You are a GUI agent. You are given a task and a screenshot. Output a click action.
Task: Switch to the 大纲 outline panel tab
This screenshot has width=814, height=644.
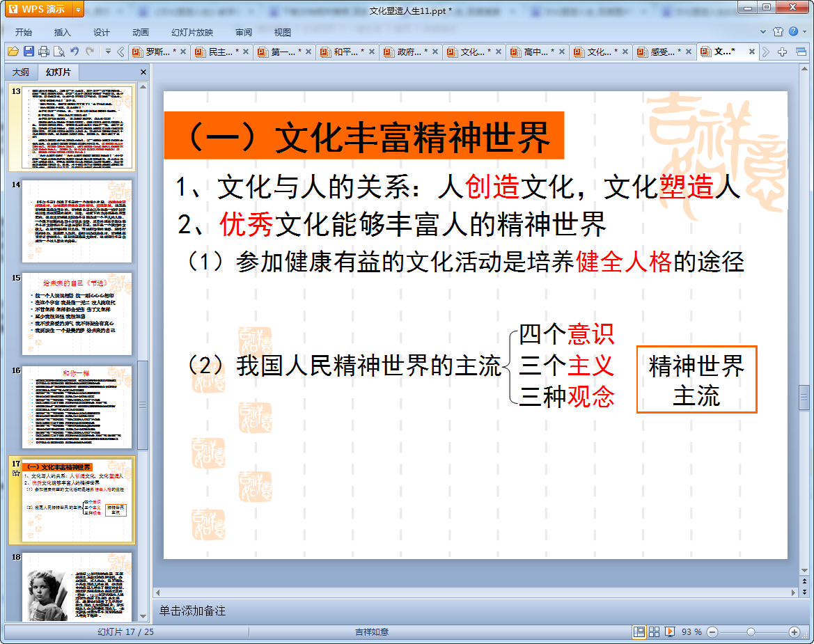tap(21, 72)
